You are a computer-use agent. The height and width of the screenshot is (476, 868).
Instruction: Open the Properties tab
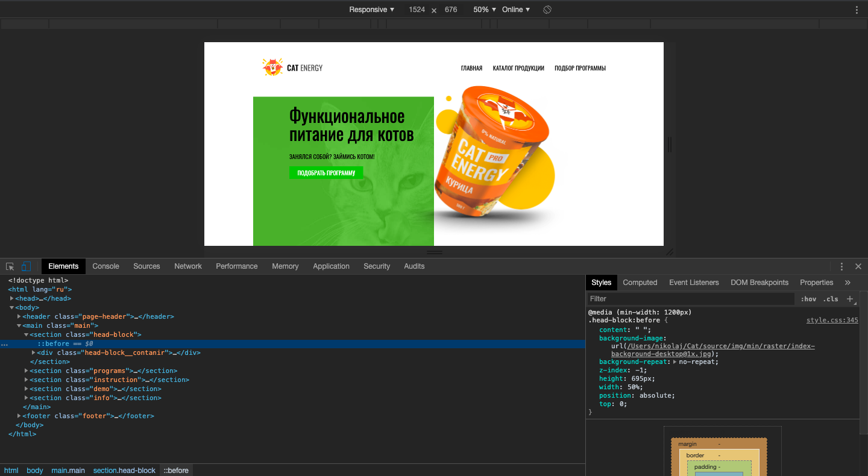[816, 283]
